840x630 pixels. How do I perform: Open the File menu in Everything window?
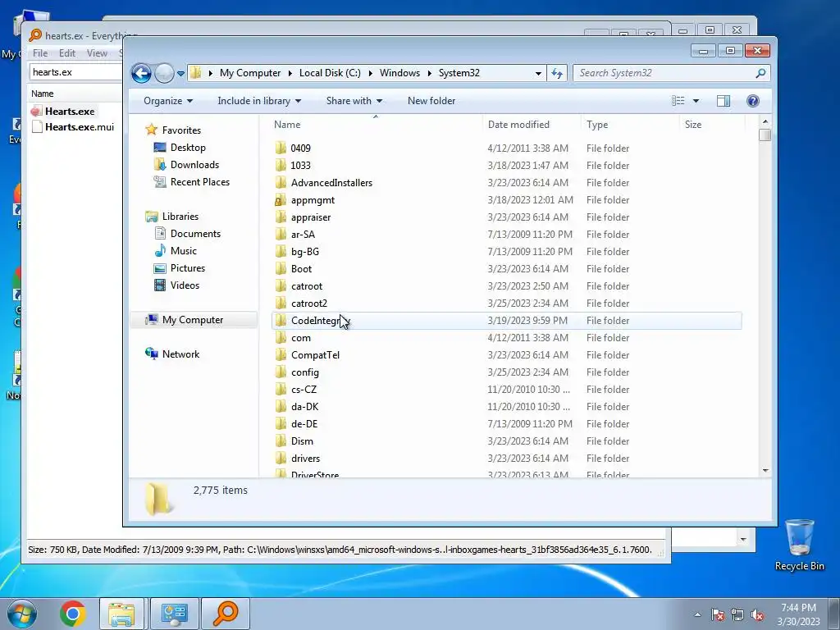(40, 53)
